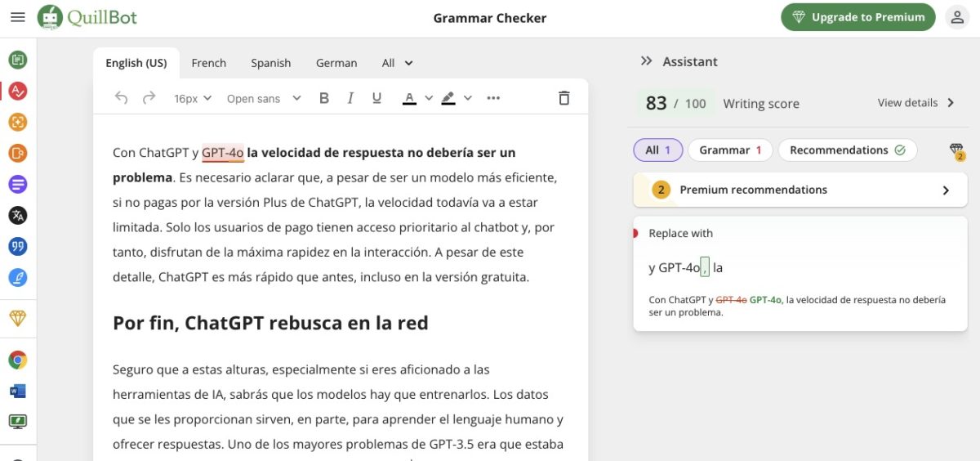Click into the paragraph starting 'Seguro que'

pyautogui.click(x=338, y=407)
